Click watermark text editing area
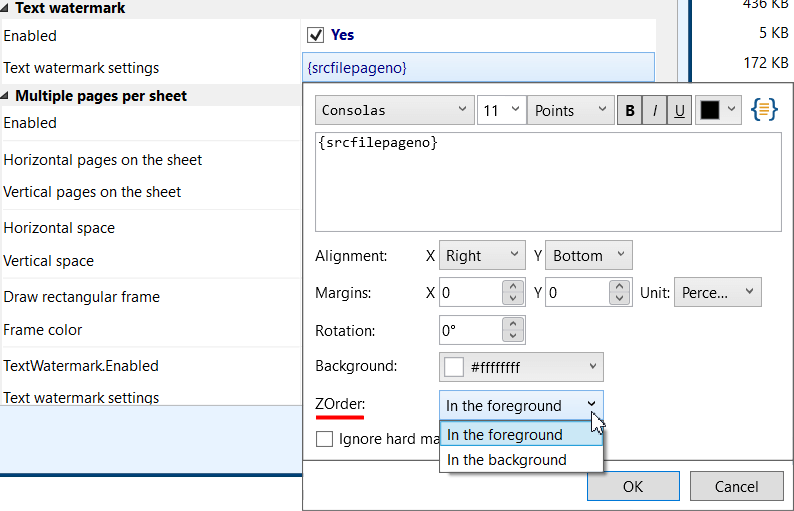The height and width of the screenshot is (511, 794). [547, 182]
